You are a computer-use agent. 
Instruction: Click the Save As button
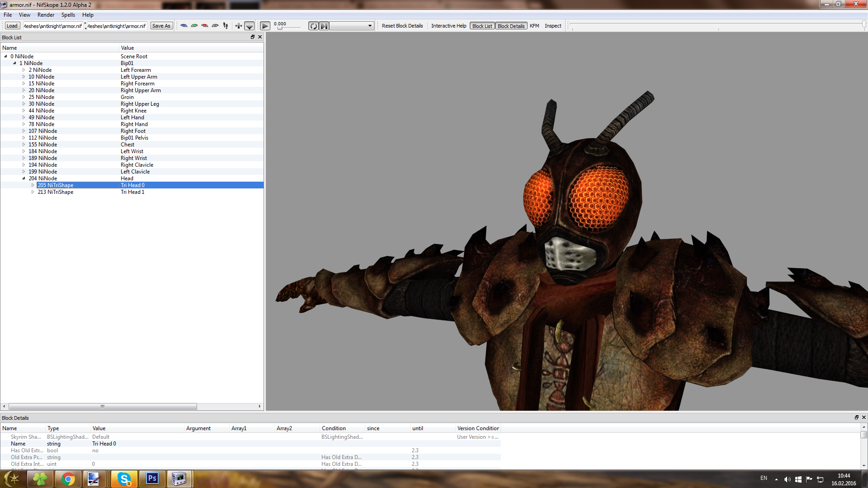pyautogui.click(x=161, y=26)
